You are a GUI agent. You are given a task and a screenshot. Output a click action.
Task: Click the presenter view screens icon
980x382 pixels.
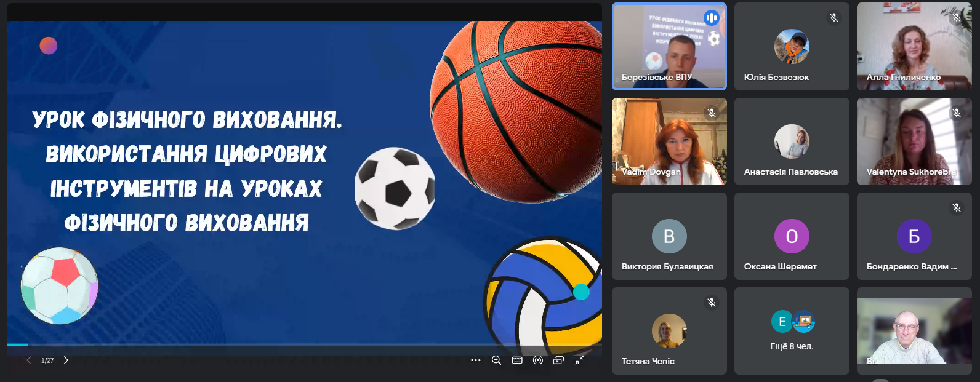click(x=558, y=360)
